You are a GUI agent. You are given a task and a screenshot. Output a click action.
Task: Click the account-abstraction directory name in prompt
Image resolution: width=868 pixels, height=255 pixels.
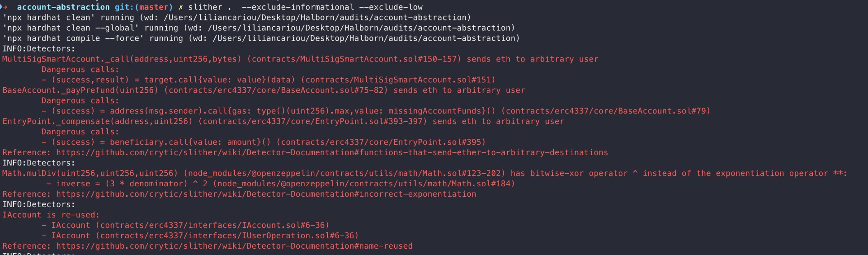(63, 7)
